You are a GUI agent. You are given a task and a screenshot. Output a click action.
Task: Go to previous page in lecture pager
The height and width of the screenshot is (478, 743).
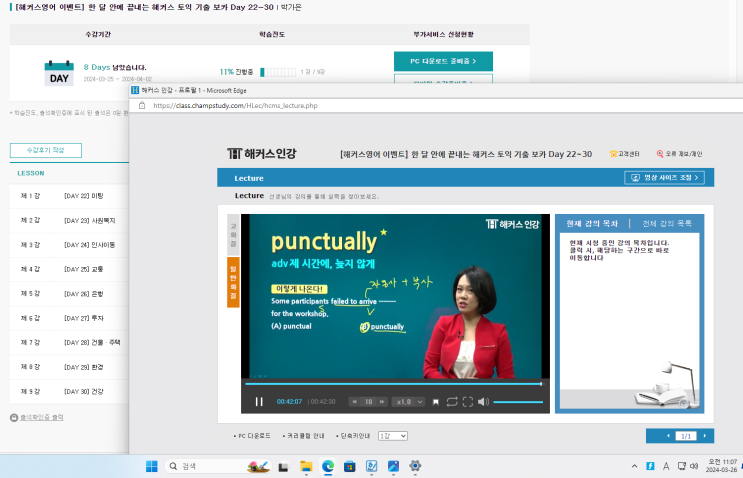pos(668,436)
